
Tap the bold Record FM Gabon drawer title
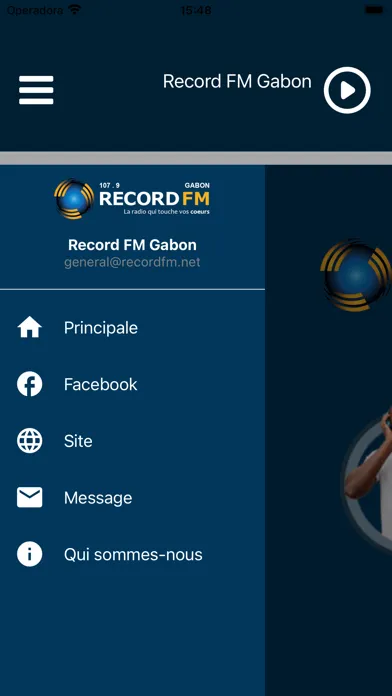click(x=132, y=245)
